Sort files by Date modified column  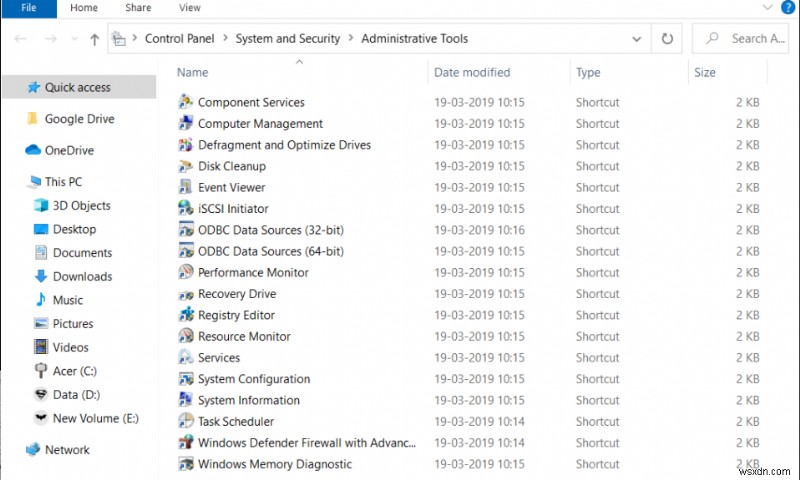pos(472,72)
